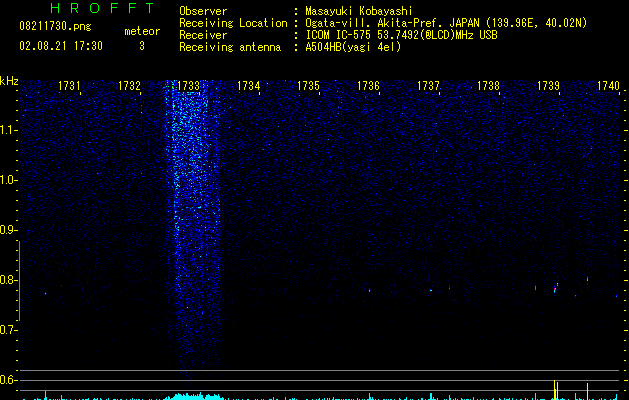The image size is (629, 400).
Task: Click the tall yellow intensity spike near 1739
Action: click(555, 390)
